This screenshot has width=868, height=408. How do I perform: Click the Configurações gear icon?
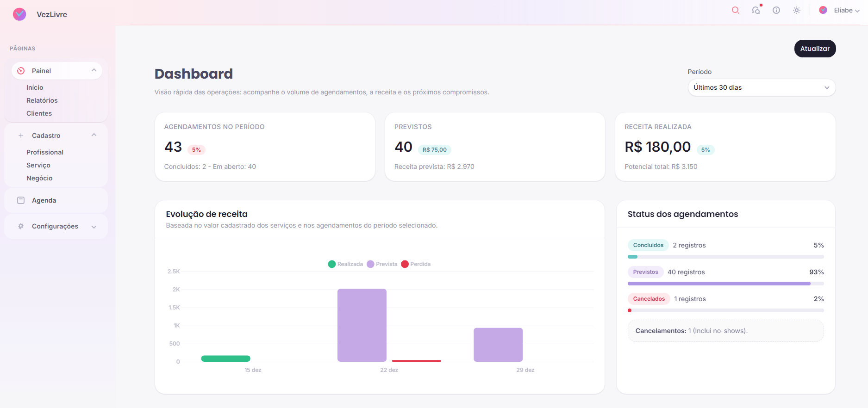click(x=21, y=226)
